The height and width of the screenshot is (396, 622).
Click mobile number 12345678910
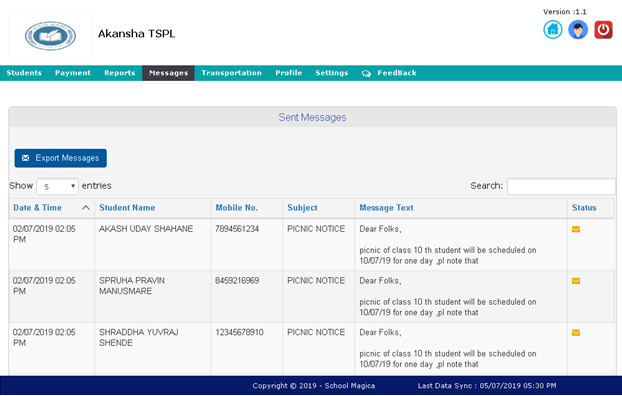239,332
